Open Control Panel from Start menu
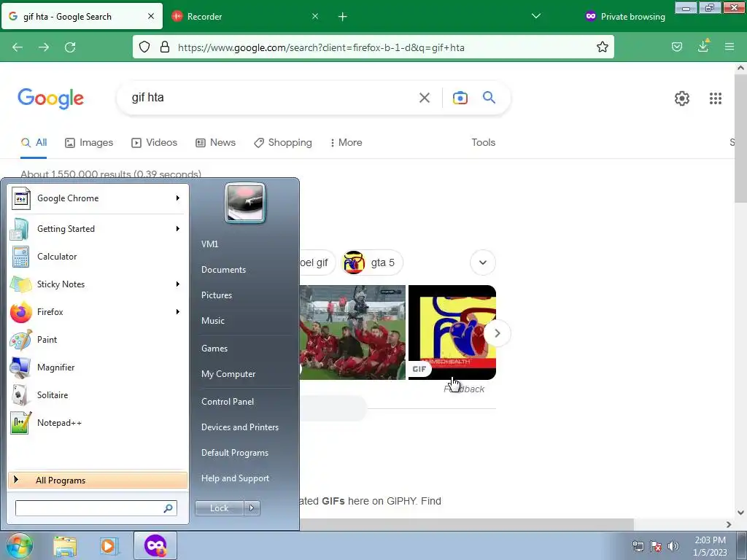747x560 pixels. [x=228, y=402]
